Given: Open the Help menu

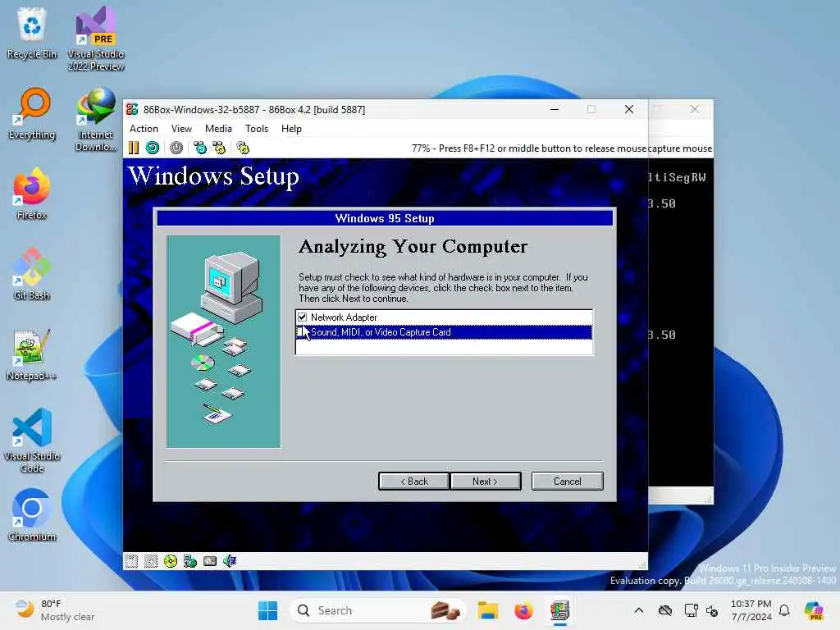Looking at the screenshot, I should (x=291, y=129).
